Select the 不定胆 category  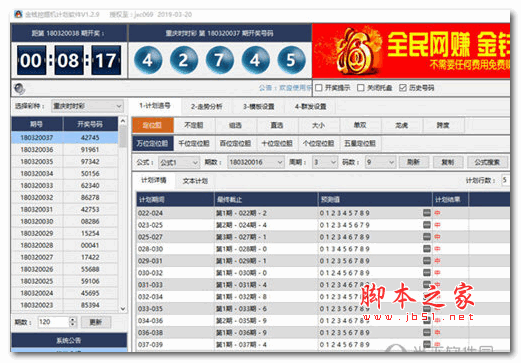click(194, 125)
